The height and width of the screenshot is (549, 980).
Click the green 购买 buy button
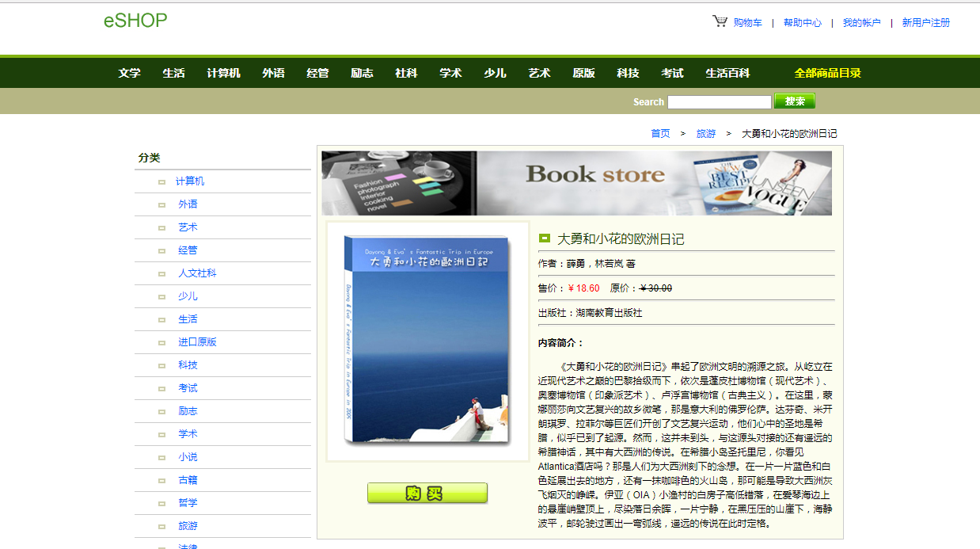427,493
